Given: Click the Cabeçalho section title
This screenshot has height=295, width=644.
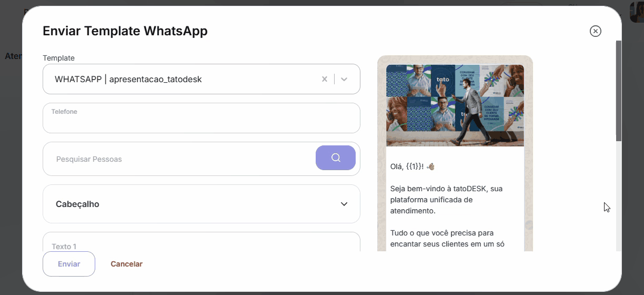Looking at the screenshot, I should coord(77,204).
